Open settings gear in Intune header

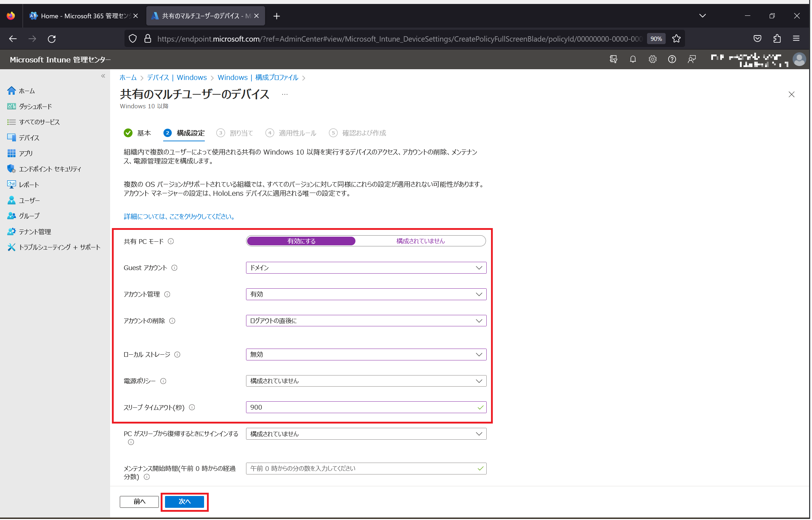click(653, 59)
